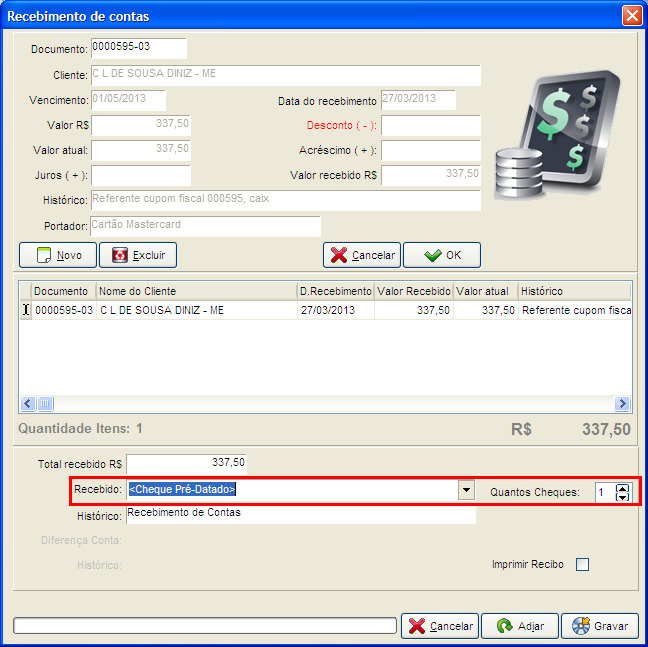Select the Acréscimo input field
648x647 pixels.
(x=430, y=151)
